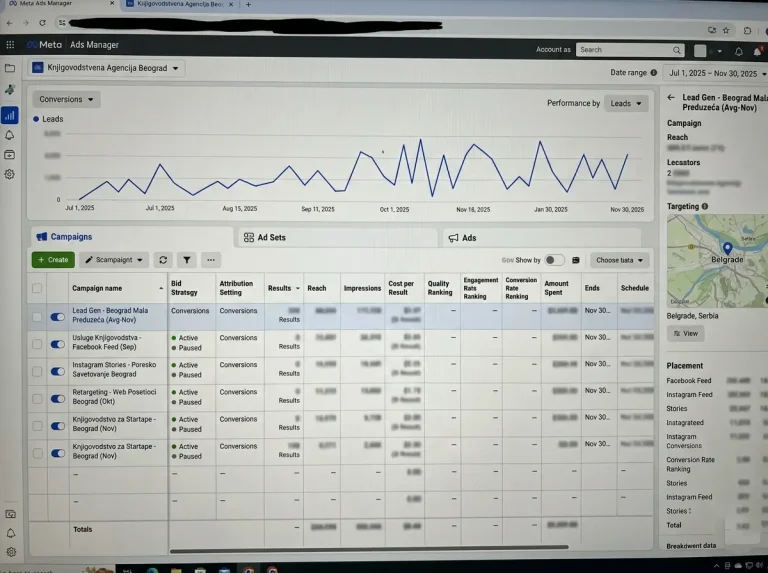Select the bar chart icon in left sidebar
The height and width of the screenshot is (573, 768).
10,116
